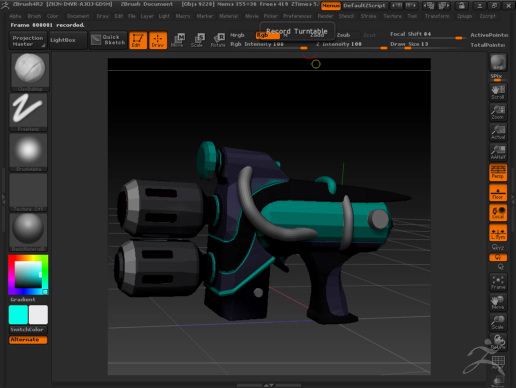Toggle Edit mode button
516x388 pixels.
click(138, 40)
